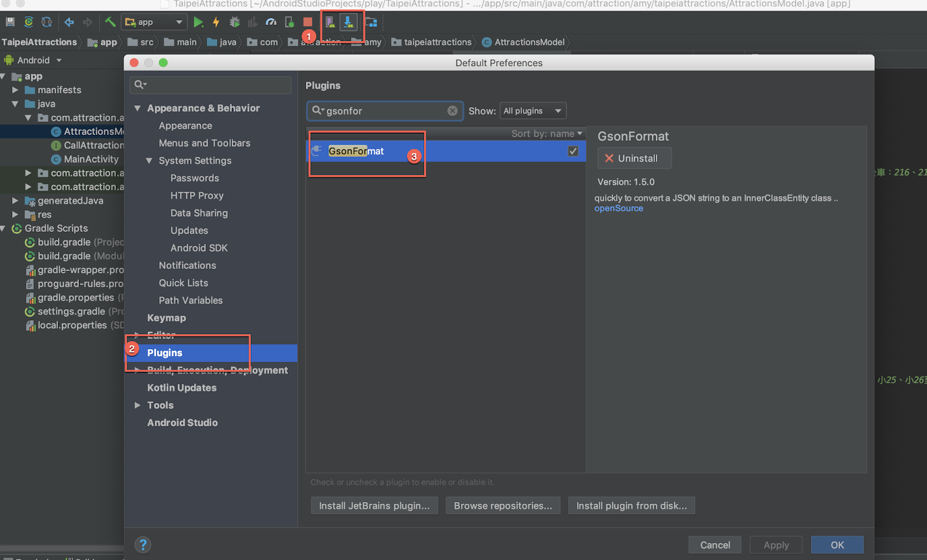The image size is (927, 560).
Task: Open the Profiler gauge icon
Action: click(x=271, y=22)
